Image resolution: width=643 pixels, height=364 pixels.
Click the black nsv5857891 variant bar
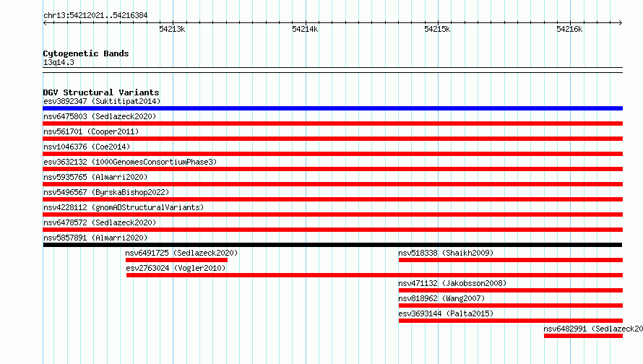[332, 245]
